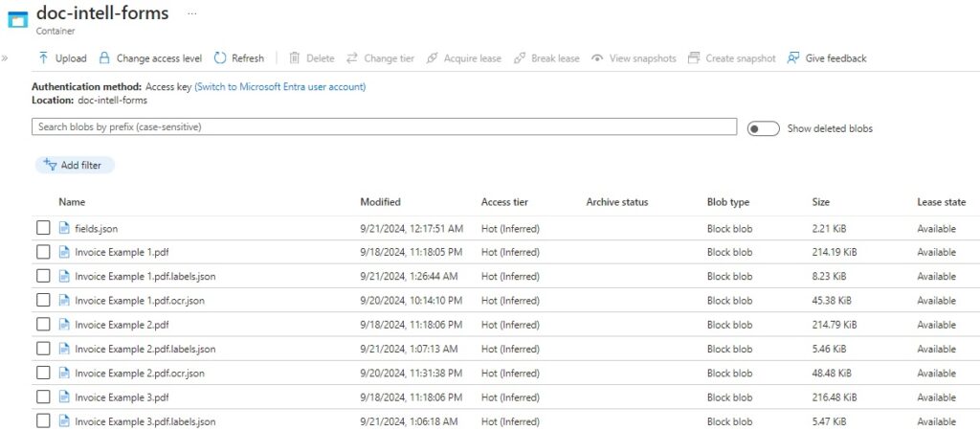
Task: Click the Blob type column header
Action: 728,202
